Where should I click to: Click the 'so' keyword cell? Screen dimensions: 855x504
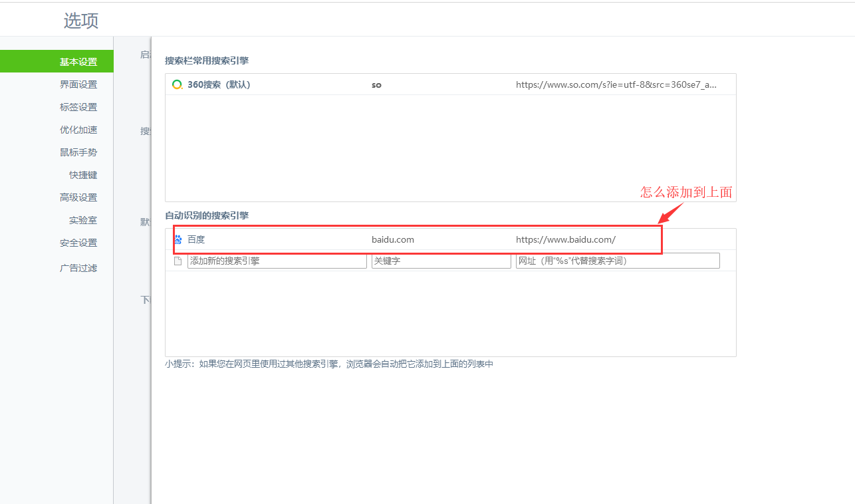coord(376,85)
